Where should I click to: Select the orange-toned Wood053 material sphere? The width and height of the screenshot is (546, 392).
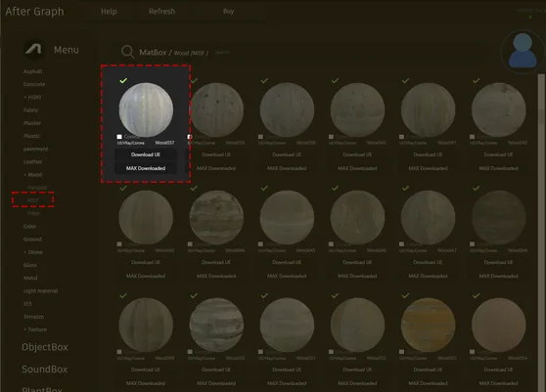(x=428, y=325)
